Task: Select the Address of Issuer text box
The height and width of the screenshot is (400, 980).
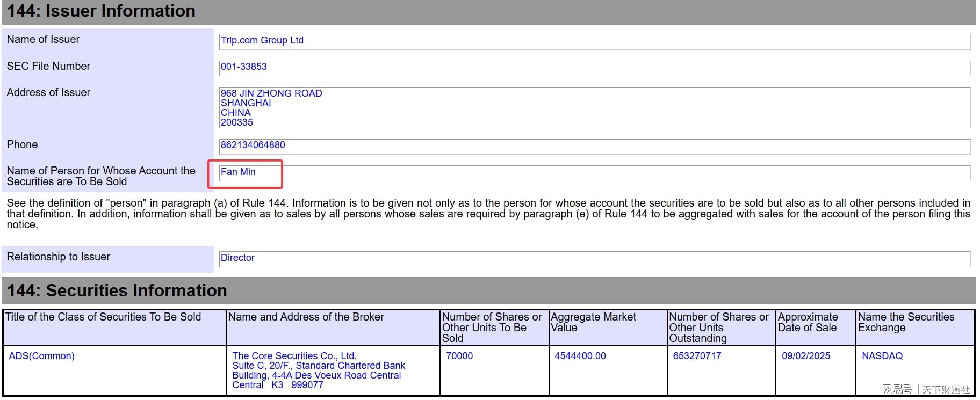Action: [594, 107]
